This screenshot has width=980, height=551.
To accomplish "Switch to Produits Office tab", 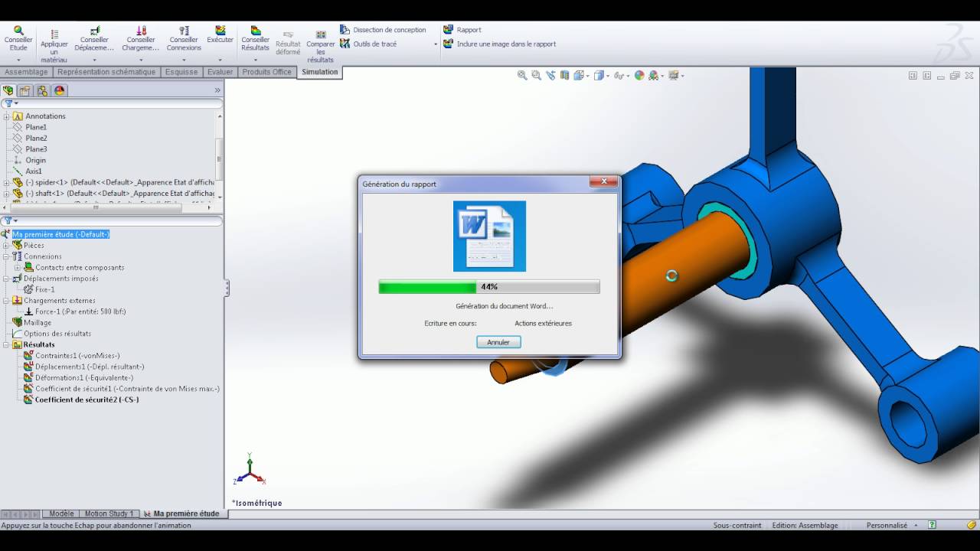I will point(267,72).
